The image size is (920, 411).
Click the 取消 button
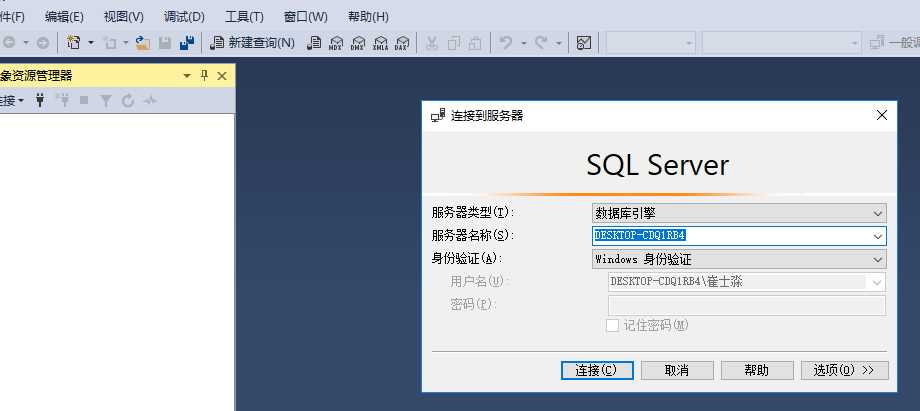click(677, 370)
